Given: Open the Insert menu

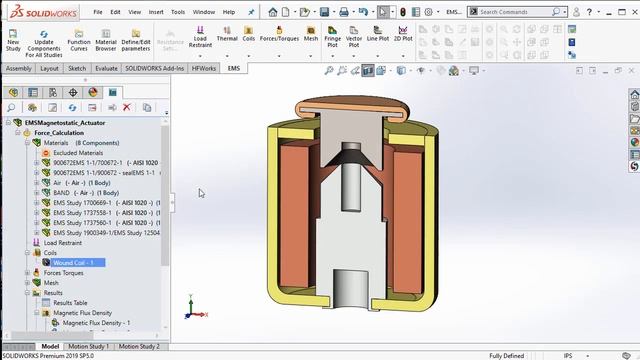Looking at the screenshot, I should point(156,12).
